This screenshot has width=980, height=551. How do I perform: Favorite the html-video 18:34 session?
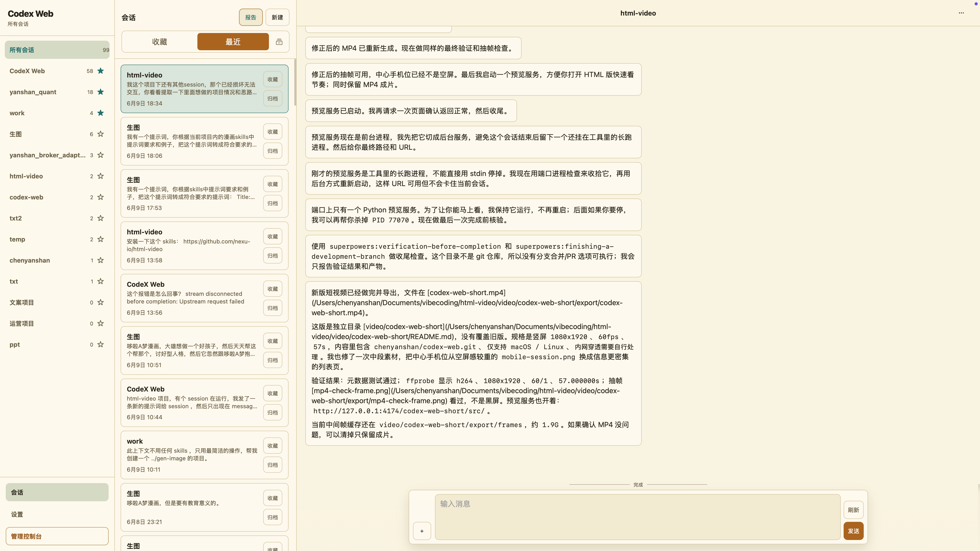[272, 79]
